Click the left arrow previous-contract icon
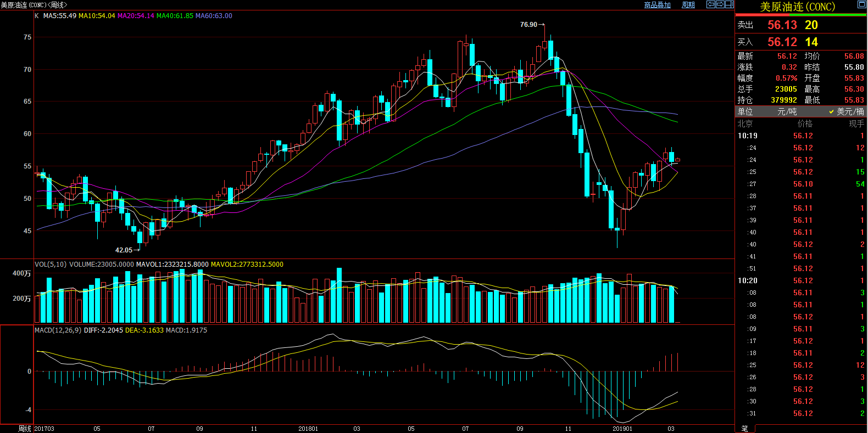This screenshot has width=868, height=433. (x=711, y=4)
